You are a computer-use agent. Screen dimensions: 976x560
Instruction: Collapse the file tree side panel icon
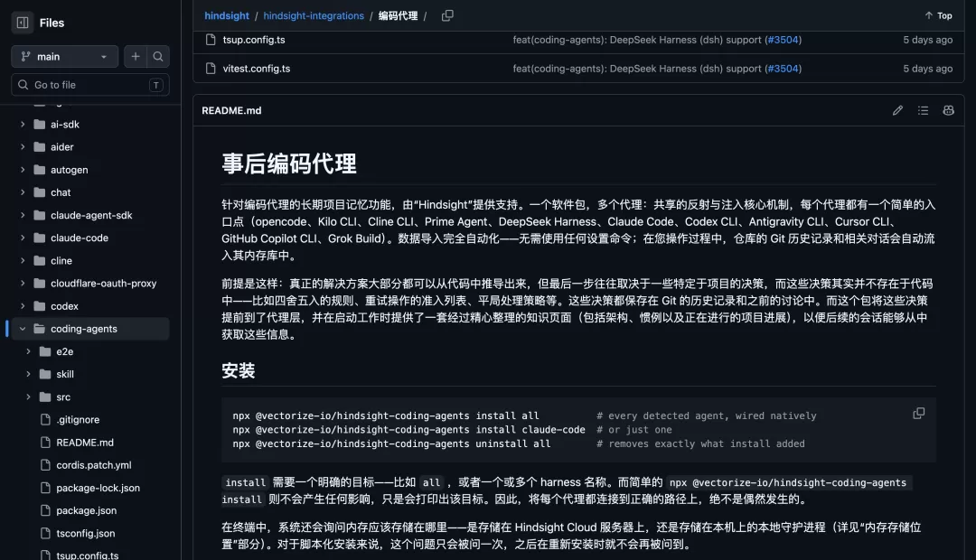(23, 23)
